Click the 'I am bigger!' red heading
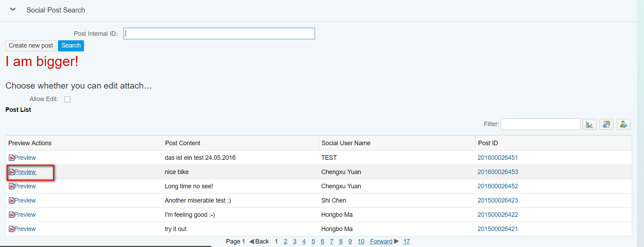The image size is (644, 247). coord(42,61)
